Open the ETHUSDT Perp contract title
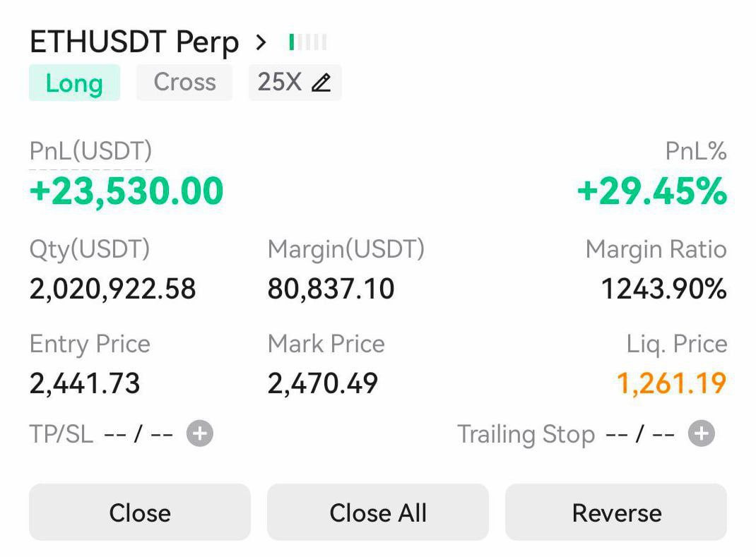Viewport: 756px width, 557px height. tap(134, 42)
